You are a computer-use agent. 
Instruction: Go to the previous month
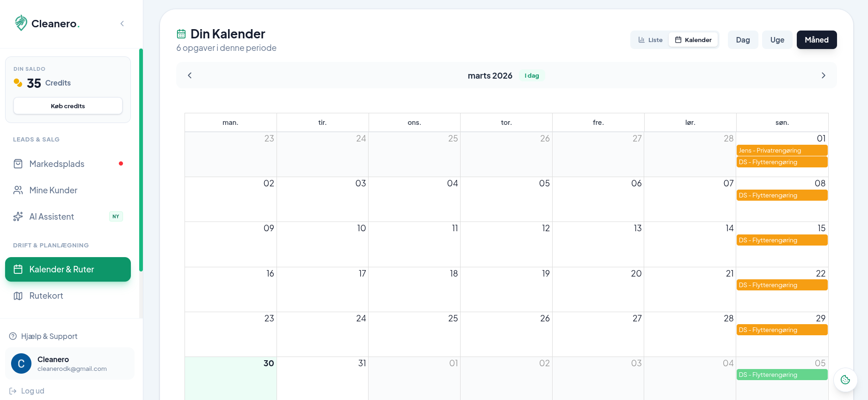click(190, 75)
